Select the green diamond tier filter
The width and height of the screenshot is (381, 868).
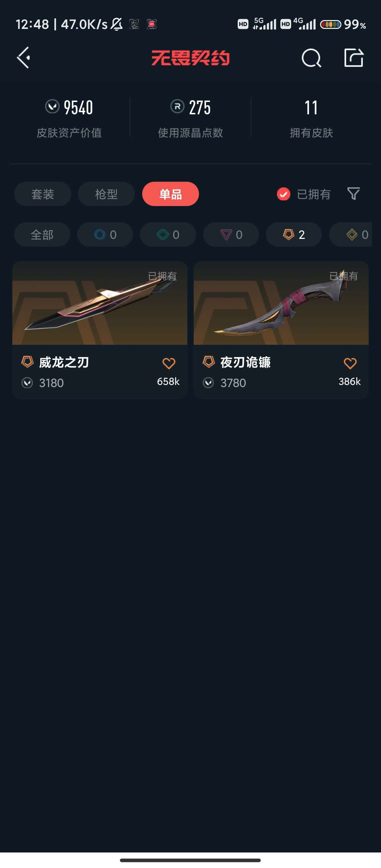(168, 235)
